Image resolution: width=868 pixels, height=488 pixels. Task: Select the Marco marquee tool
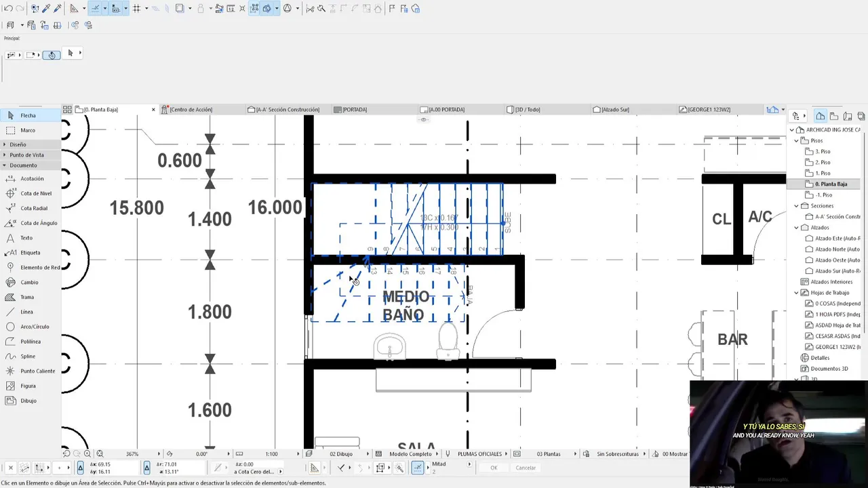(31, 130)
